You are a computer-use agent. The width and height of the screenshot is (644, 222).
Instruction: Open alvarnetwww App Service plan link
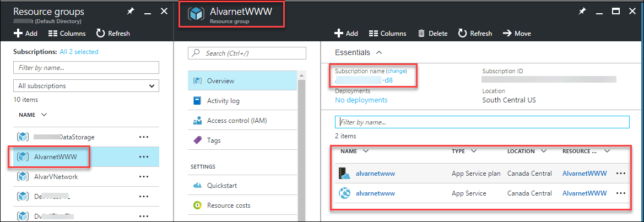(375, 174)
